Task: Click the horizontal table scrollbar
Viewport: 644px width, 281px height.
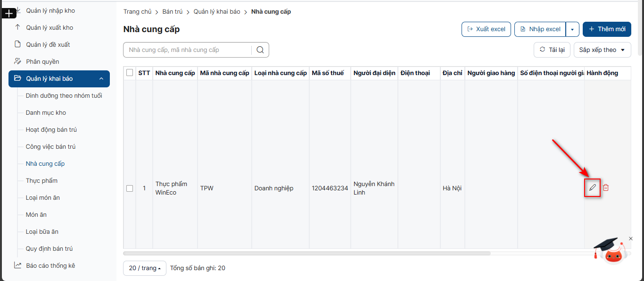Action: click(x=306, y=253)
